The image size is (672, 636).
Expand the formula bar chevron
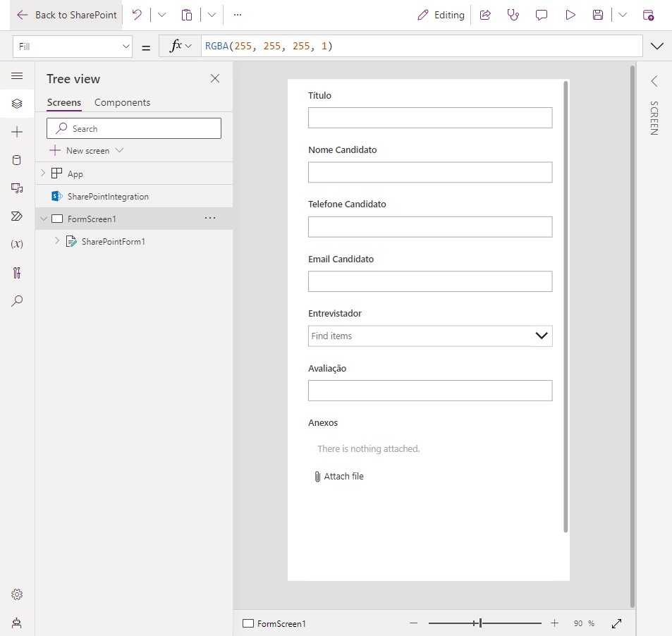click(657, 47)
